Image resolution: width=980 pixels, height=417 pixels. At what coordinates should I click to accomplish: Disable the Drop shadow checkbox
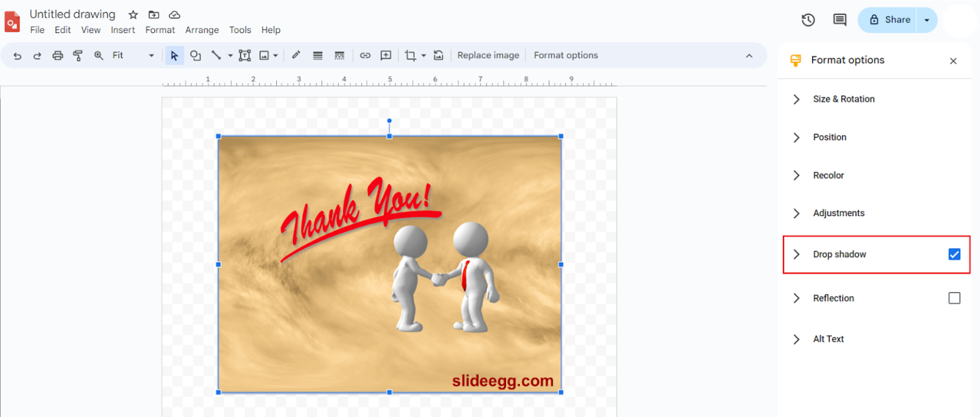pyautogui.click(x=954, y=254)
